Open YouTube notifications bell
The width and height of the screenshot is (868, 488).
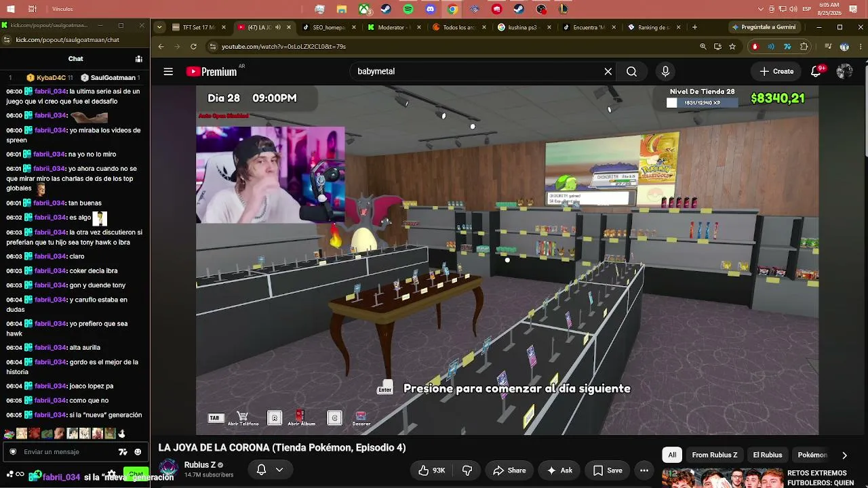click(816, 71)
